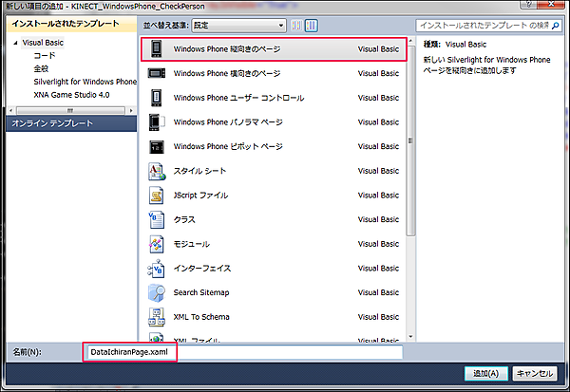Select Silverlight for Windows Phone category

85,82
